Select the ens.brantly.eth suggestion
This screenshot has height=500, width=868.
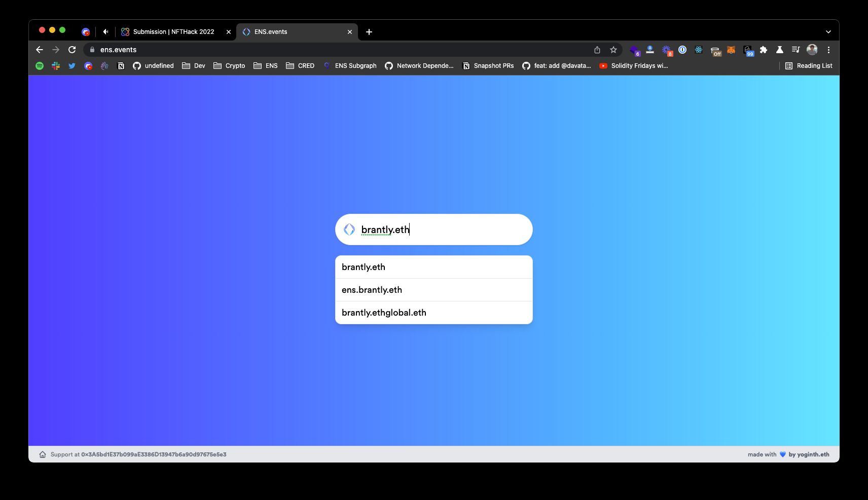434,290
